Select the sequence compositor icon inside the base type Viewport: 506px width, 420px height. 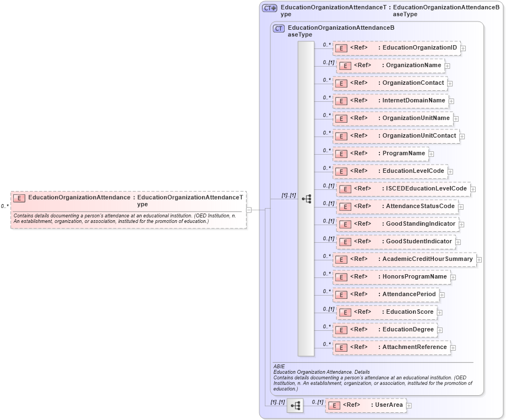pos(307,199)
